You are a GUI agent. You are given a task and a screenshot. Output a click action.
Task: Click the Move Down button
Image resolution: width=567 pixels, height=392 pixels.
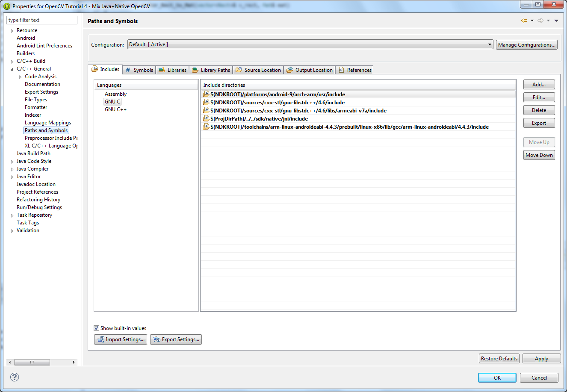pyautogui.click(x=539, y=155)
